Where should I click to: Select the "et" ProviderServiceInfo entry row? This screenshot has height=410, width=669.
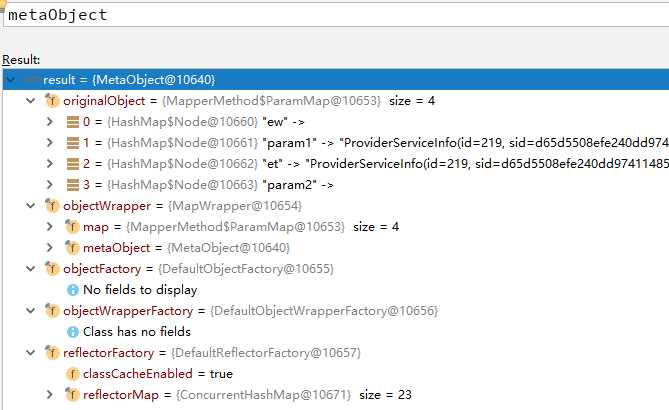tap(300, 163)
